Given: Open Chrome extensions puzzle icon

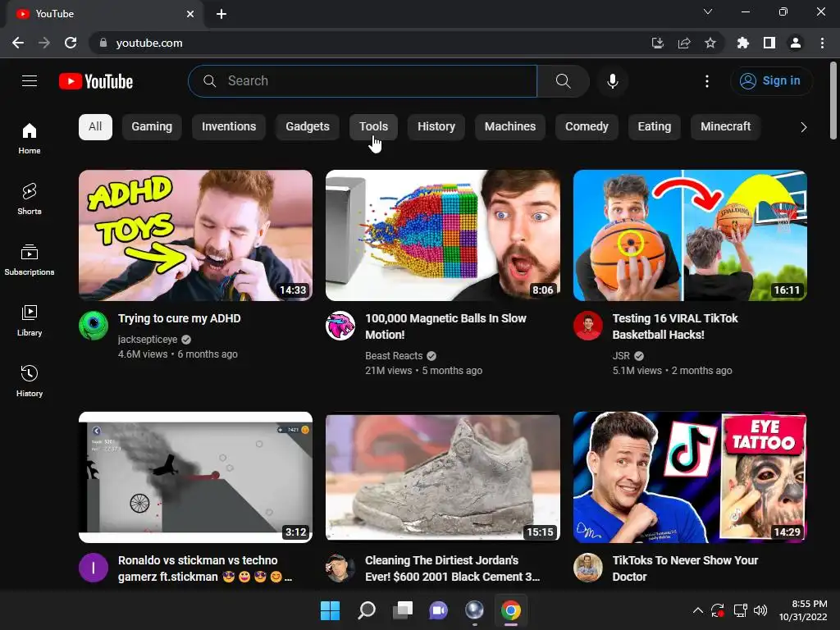Looking at the screenshot, I should (x=742, y=43).
